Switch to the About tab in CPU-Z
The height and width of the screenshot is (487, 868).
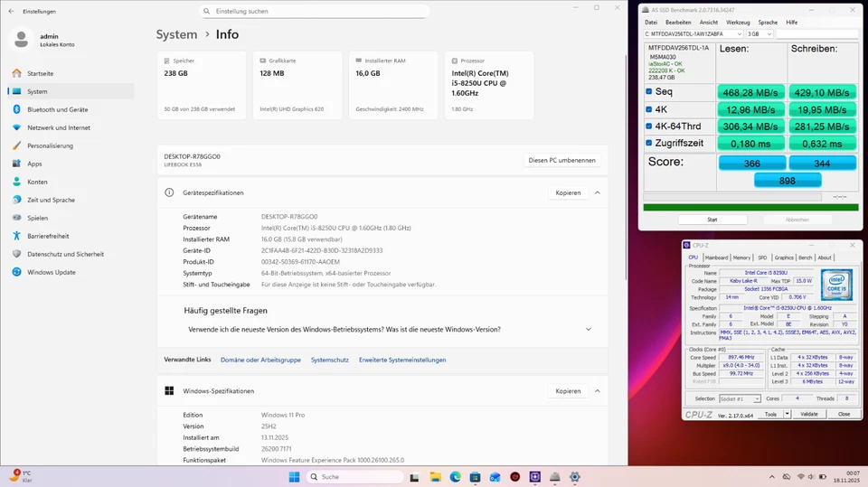coord(825,258)
